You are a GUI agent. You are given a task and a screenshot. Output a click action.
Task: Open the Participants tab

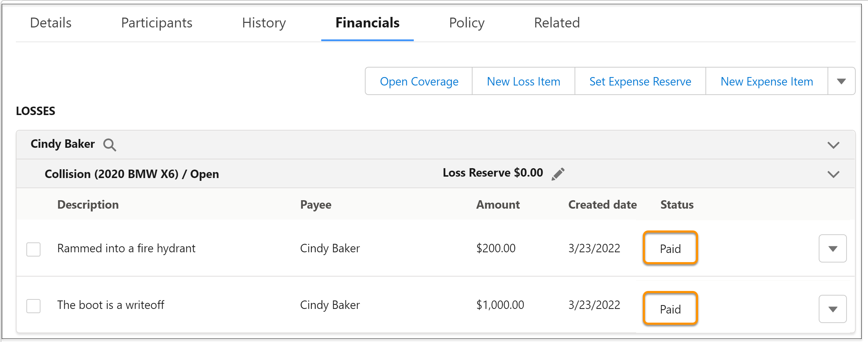click(157, 23)
